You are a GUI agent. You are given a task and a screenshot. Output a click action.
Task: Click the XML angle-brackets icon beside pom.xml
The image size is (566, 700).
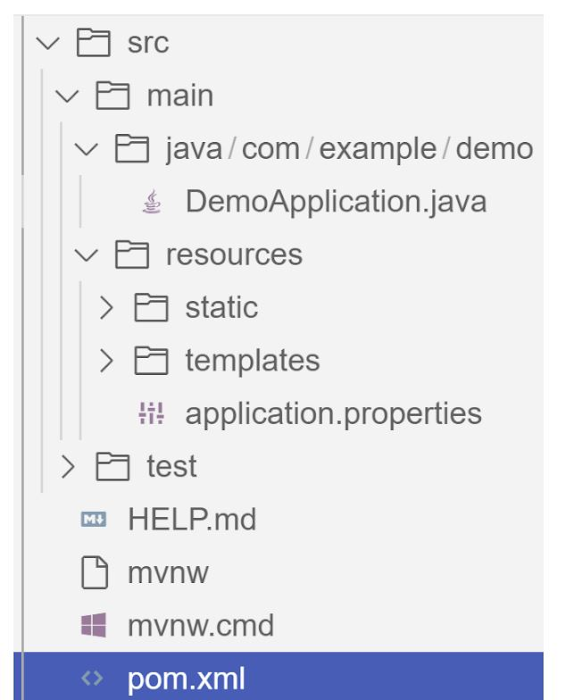[92, 679]
